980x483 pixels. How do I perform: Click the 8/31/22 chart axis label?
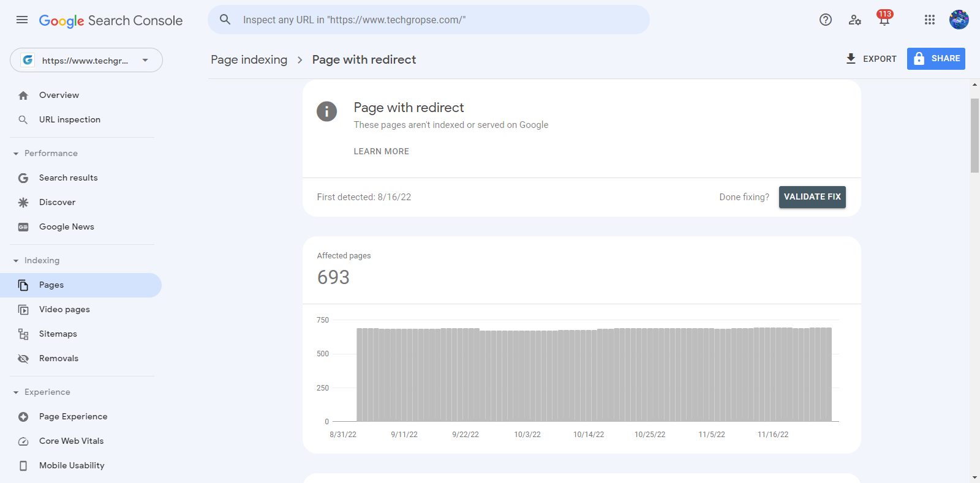coord(343,435)
